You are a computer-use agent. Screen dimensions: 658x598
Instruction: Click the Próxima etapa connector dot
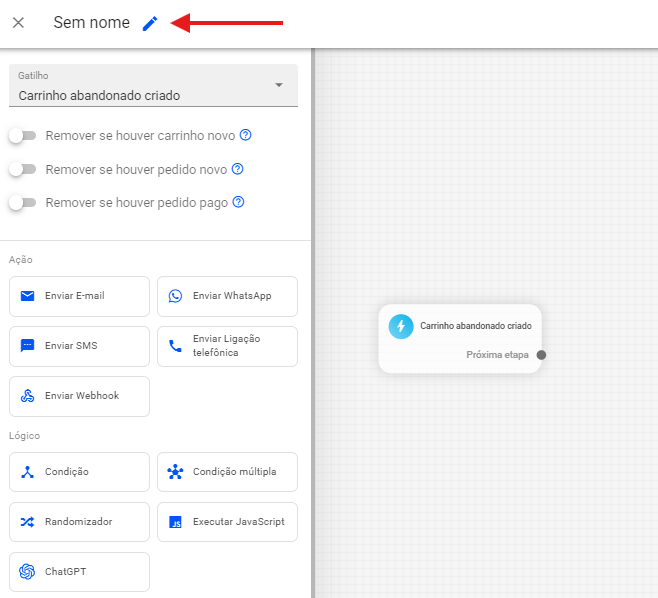(541, 355)
